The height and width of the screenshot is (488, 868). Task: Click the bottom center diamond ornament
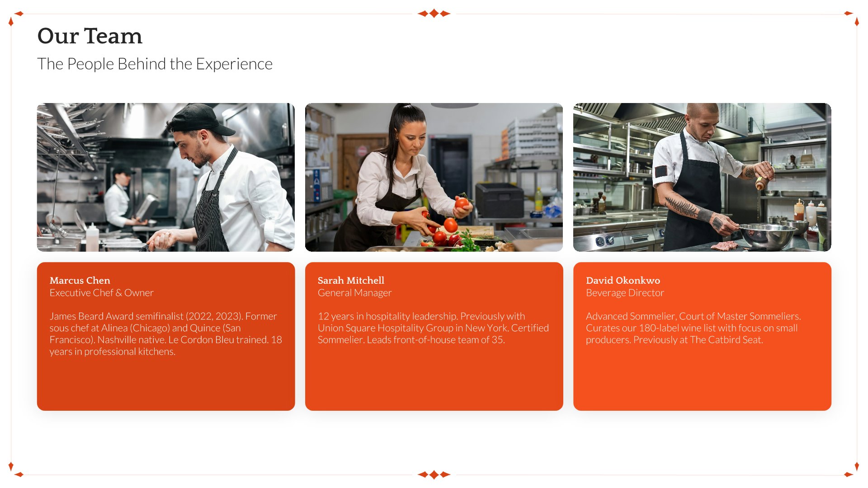(x=434, y=474)
